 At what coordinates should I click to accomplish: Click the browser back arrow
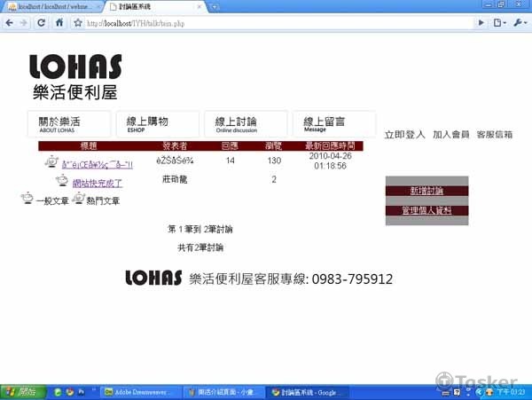[8, 23]
